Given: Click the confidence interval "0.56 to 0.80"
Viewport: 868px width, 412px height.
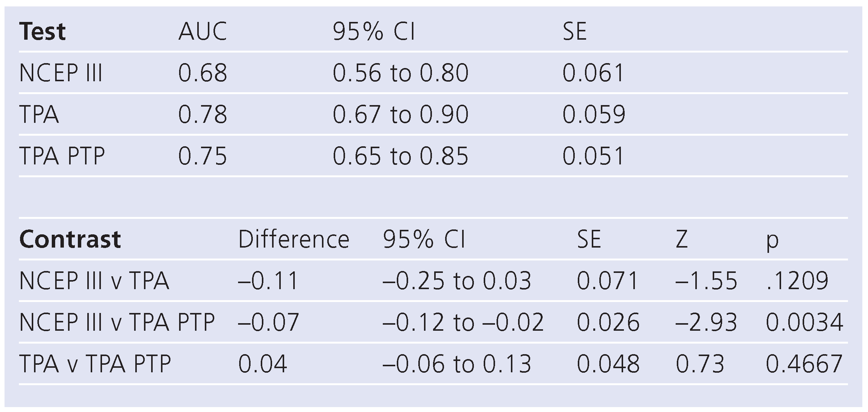Looking at the screenshot, I should point(400,73).
